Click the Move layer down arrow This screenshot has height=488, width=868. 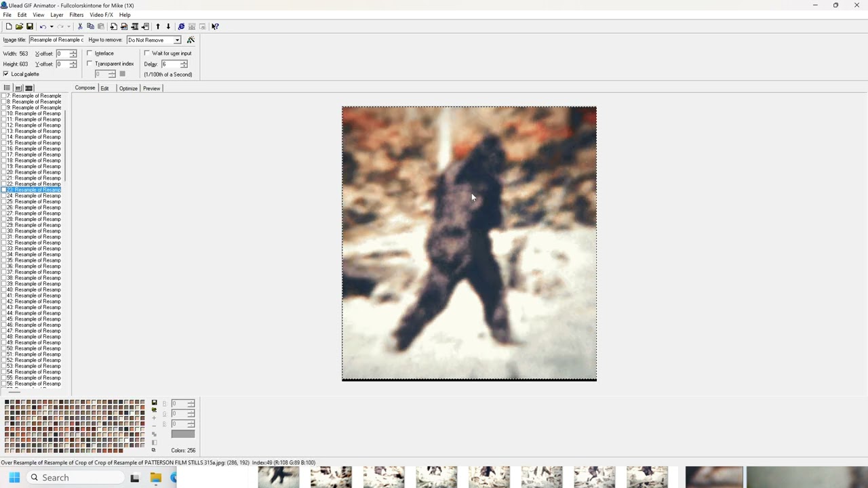168,26
